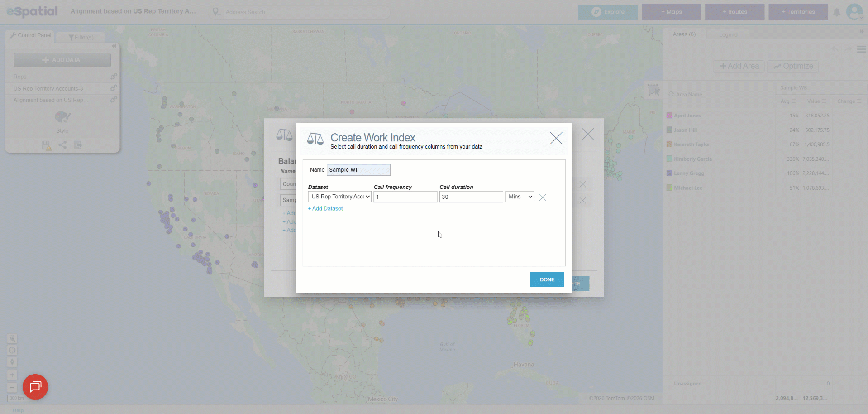
Task: Click the save map icon
Action: click(x=47, y=145)
